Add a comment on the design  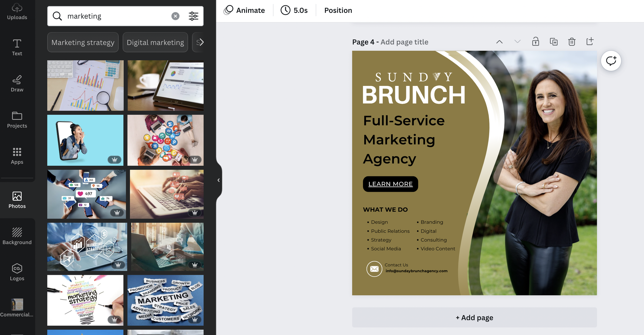click(611, 61)
